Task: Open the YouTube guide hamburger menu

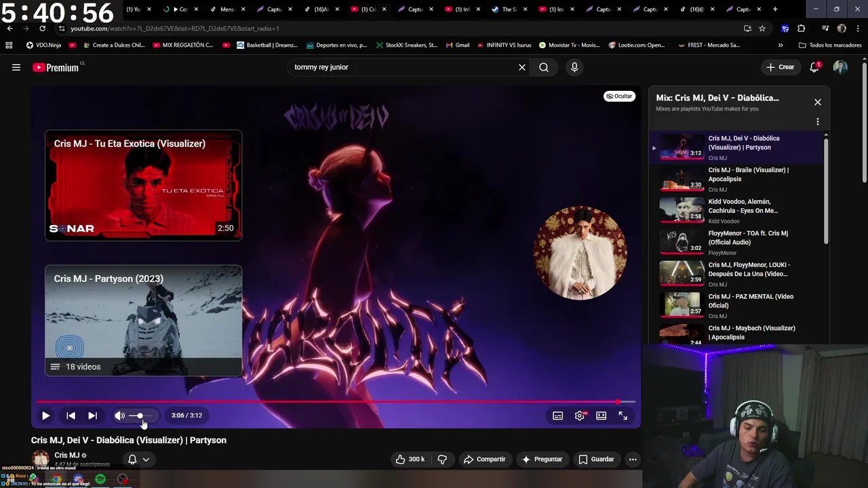Action: [x=16, y=67]
